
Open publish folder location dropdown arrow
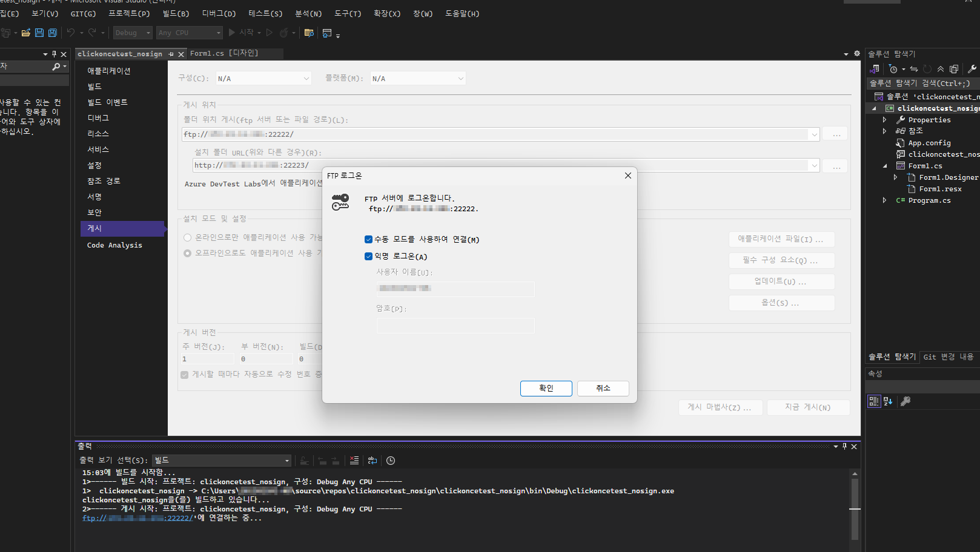(814, 134)
